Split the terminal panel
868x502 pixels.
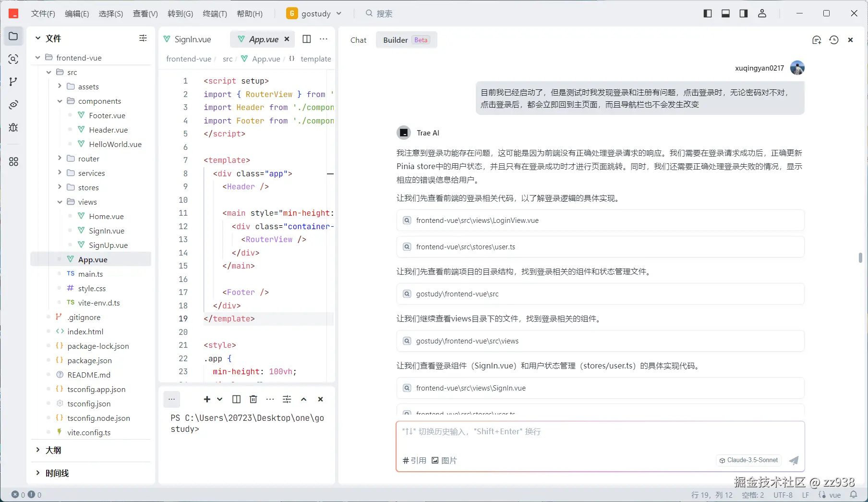click(x=236, y=399)
